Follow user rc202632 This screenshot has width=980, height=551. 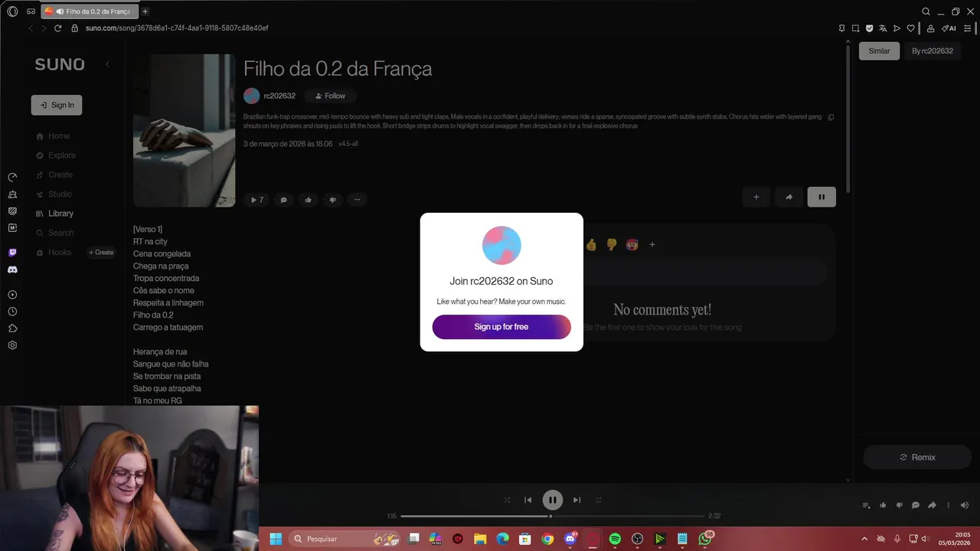point(330,96)
